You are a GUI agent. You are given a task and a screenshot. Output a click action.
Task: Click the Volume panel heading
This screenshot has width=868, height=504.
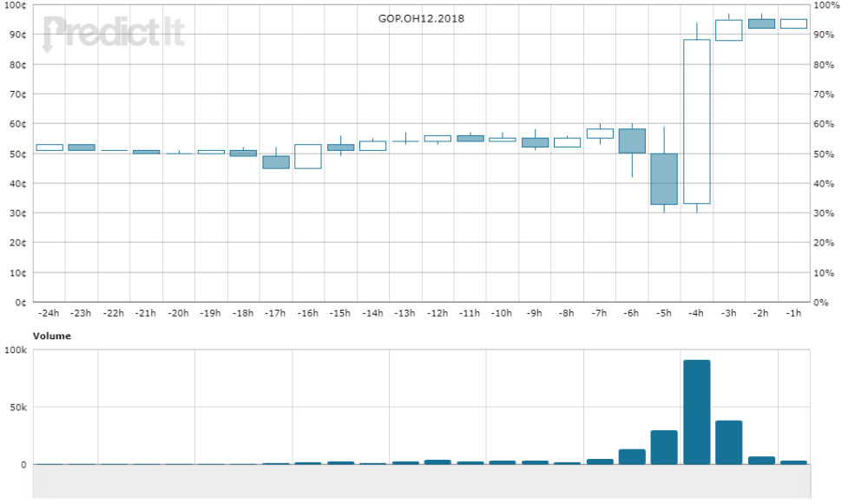tap(52, 336)
